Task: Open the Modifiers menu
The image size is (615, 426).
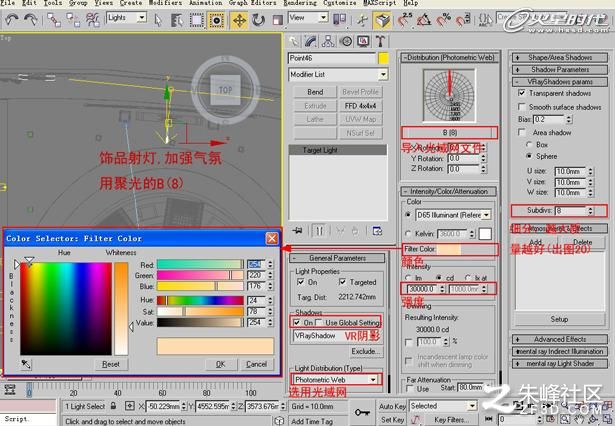Action: pos(165,3)
